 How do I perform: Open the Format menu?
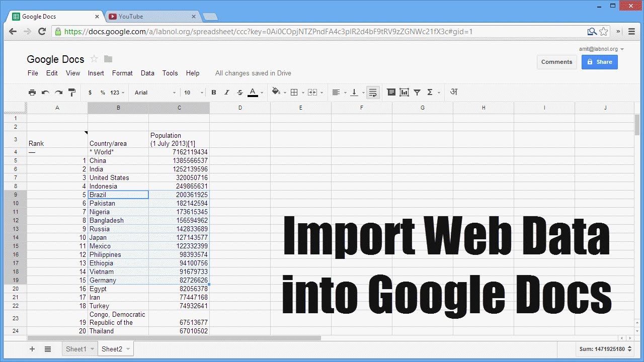(122, 73)
